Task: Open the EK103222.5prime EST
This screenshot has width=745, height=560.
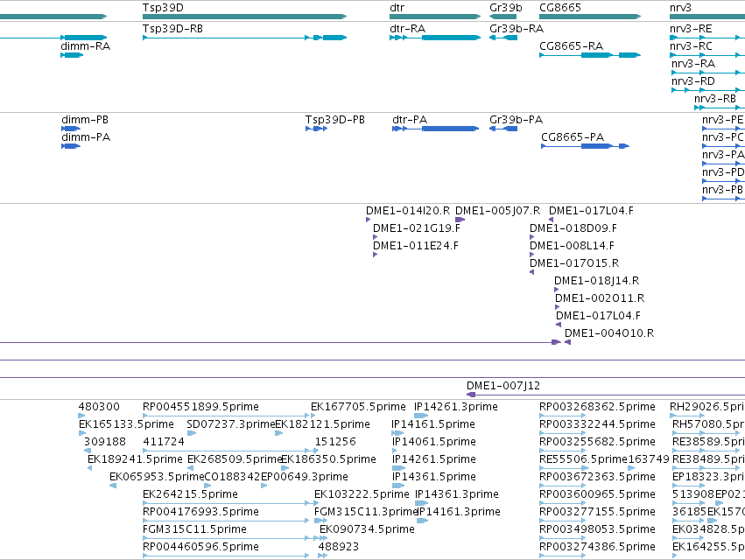Action: [x=362, y=494]
